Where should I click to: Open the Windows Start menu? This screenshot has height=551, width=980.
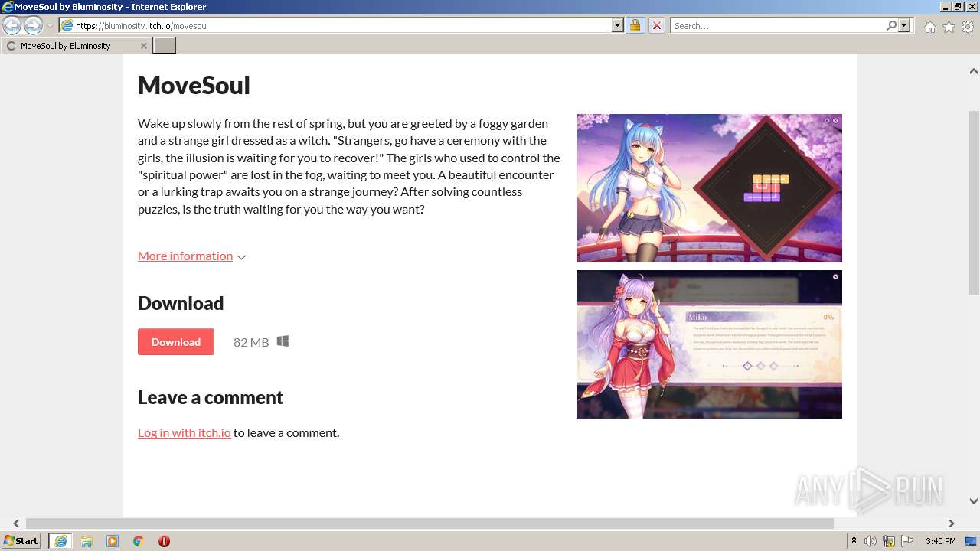pos(21,541)
